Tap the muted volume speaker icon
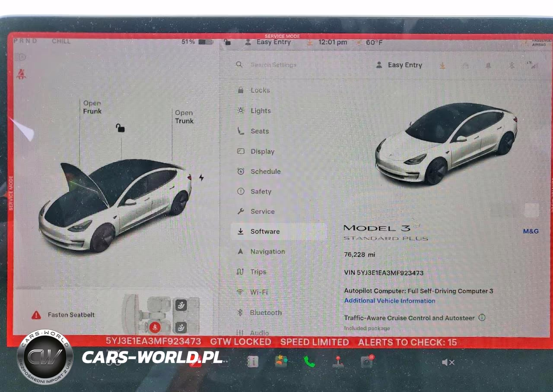Screen dimensions: 553x392 [448, 362]
